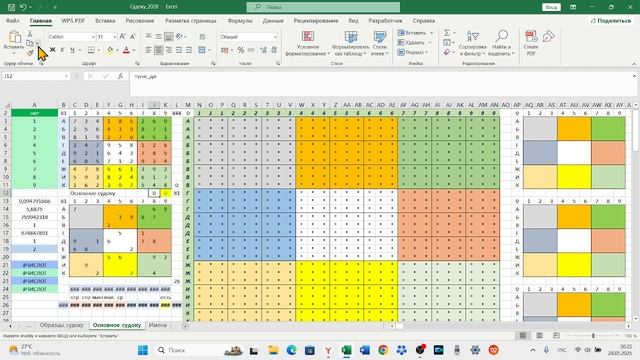This screenshot has width=640, height=360.
Task: Click the Format Painter brush icon
Action: (x=30, y=53)
